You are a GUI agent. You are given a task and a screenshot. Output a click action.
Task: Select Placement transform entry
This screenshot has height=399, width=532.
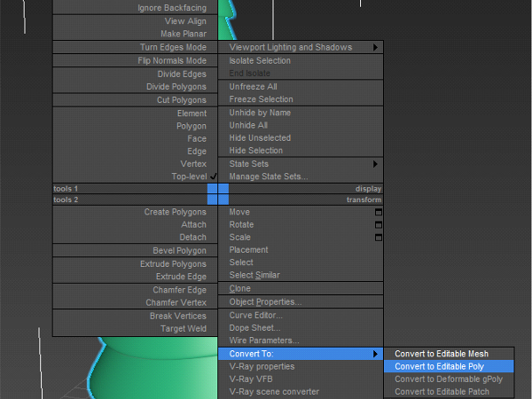[x=301, y=250]
